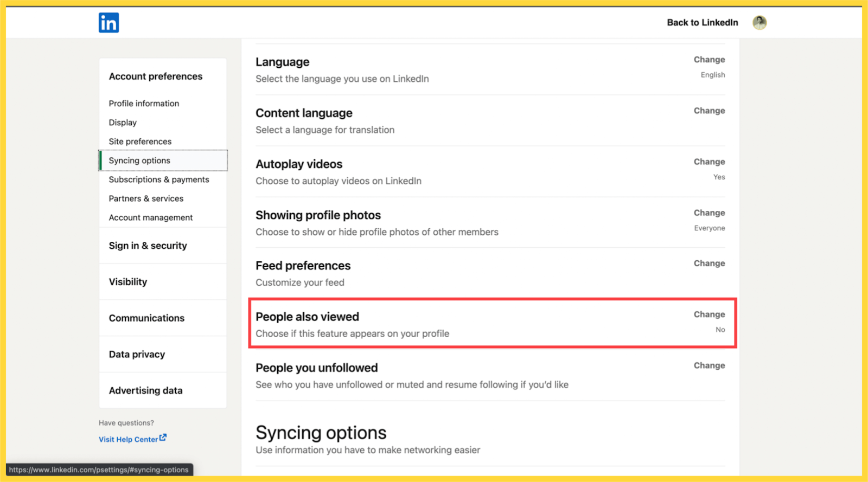
Task: Change the People also viewed setting
Action: 709,314
